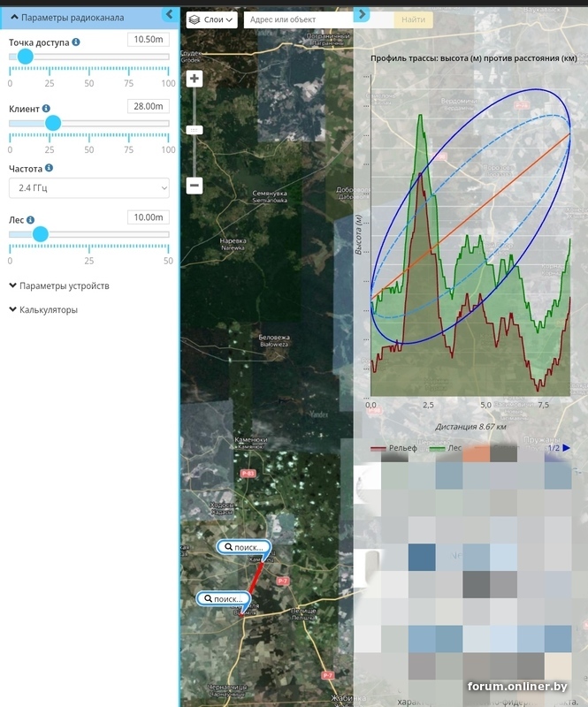Show info for Лес height

(30, 219)
